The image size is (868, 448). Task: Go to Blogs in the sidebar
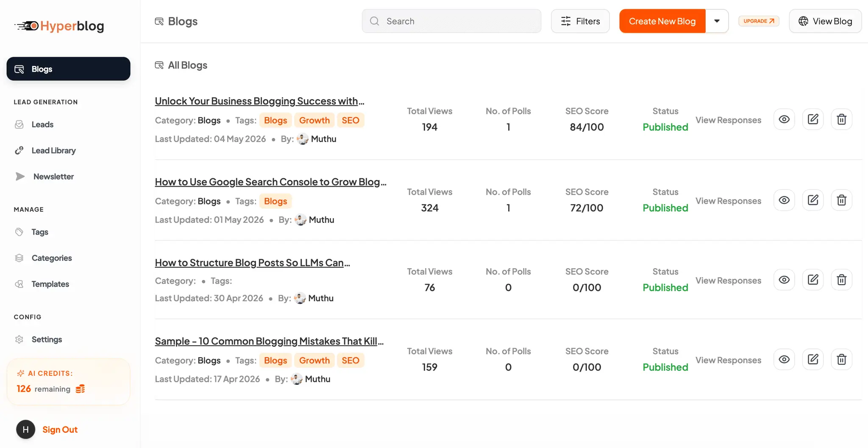(68, 69)
